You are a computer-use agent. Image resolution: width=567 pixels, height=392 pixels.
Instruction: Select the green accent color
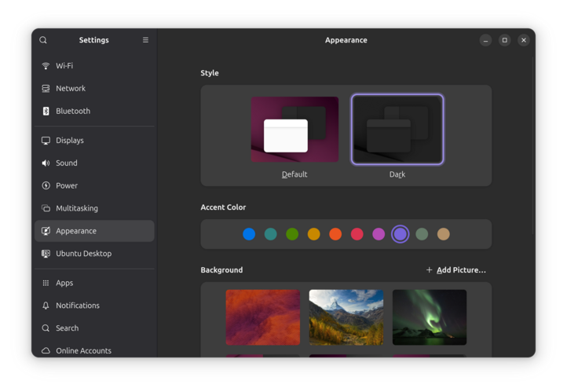coord(292,234)
